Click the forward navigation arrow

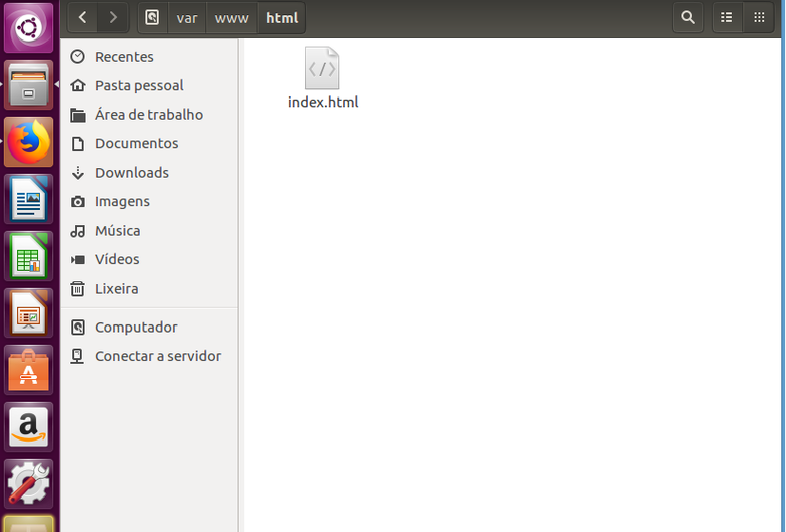pyautogui.click(x=113, y=17)
